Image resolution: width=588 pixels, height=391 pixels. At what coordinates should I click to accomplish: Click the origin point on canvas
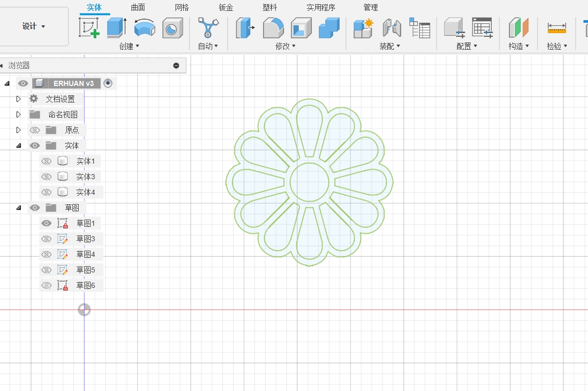coord(84,310)
